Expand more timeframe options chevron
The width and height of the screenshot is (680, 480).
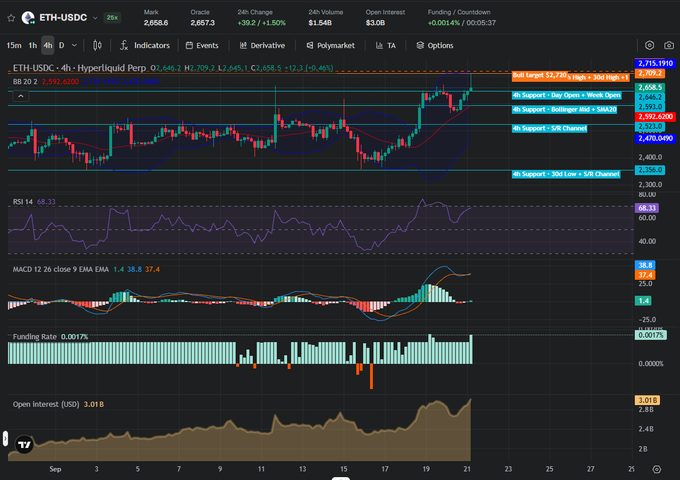click(x=74, y=46)
